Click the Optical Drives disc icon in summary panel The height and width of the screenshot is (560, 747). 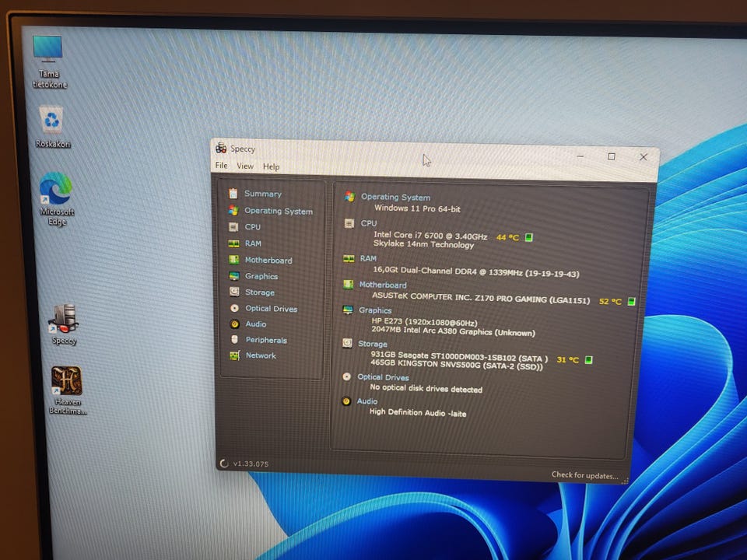[x=347, y=376]
